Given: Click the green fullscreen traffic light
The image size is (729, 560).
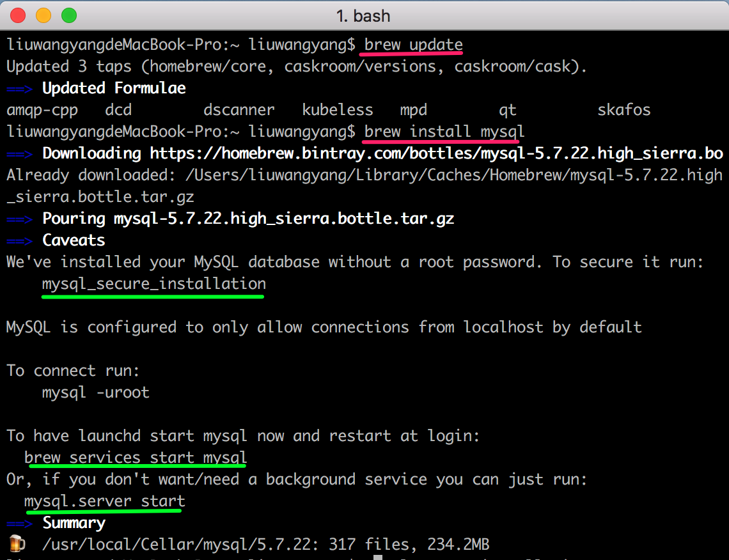Looking at the screenshot, I should coord(68,15).
